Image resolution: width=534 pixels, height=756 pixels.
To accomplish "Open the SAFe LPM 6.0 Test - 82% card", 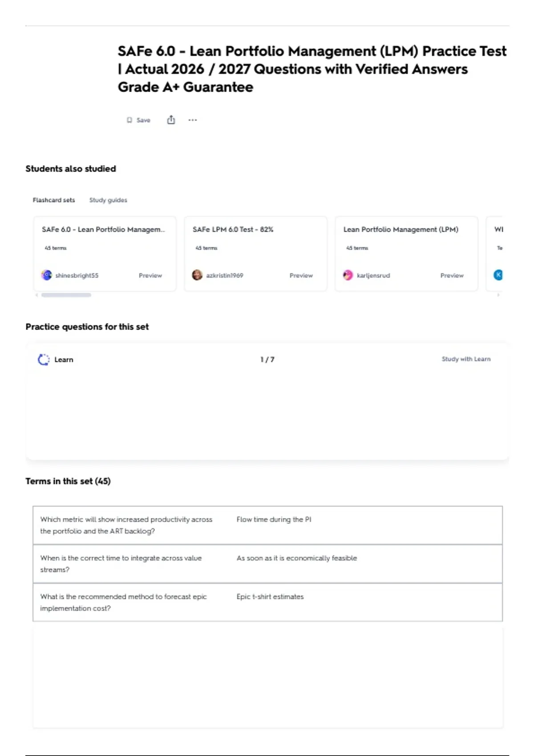I will pos(256,254).
